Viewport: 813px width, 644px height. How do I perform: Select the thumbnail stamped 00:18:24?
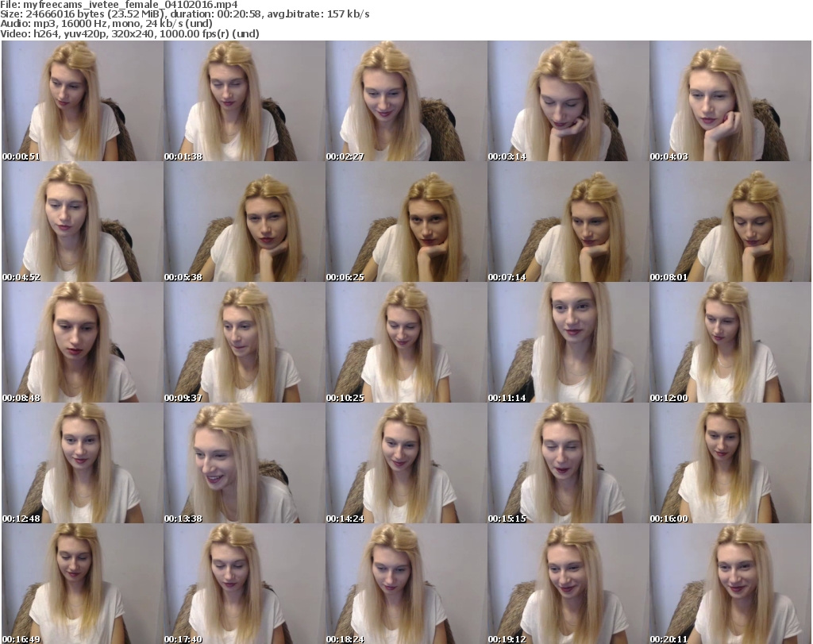pos(406,584)
